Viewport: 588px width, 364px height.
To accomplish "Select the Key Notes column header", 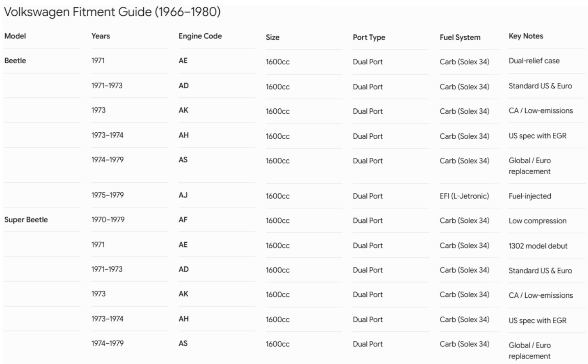I will coord(526,36).
